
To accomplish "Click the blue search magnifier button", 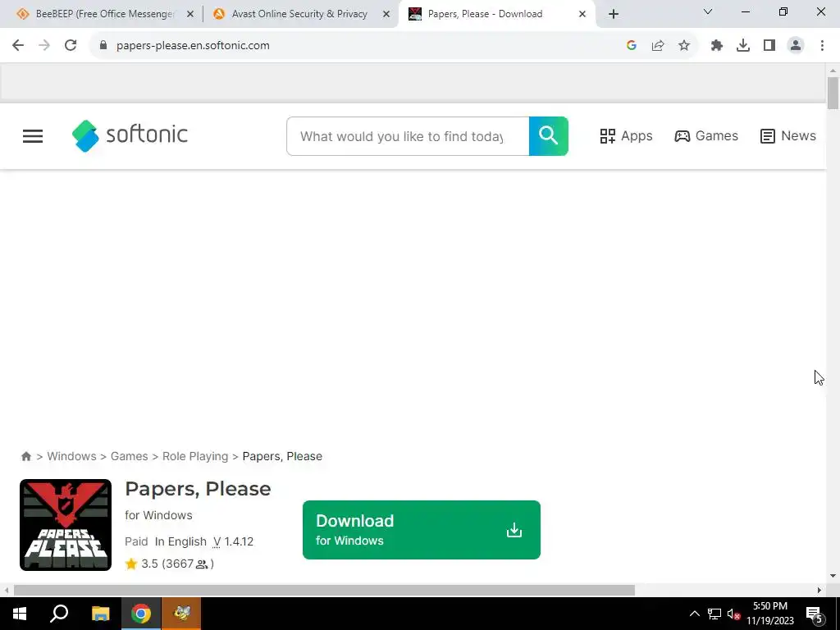I will [x=549, y=136].
